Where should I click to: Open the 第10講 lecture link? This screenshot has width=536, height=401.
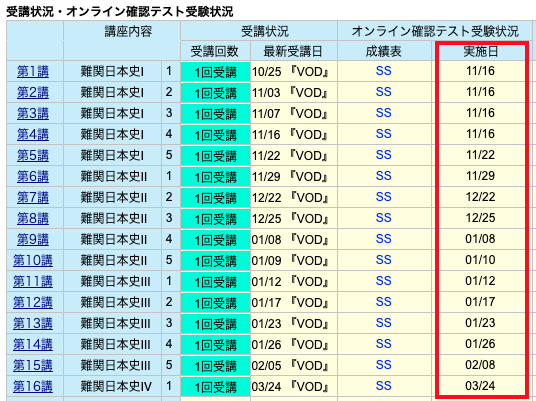33,260
